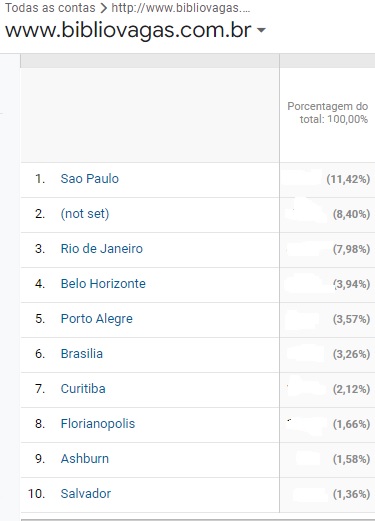Open the (not set) city entry
The width and height of the screenshot is (375, 521).
(x=85, y=214)
